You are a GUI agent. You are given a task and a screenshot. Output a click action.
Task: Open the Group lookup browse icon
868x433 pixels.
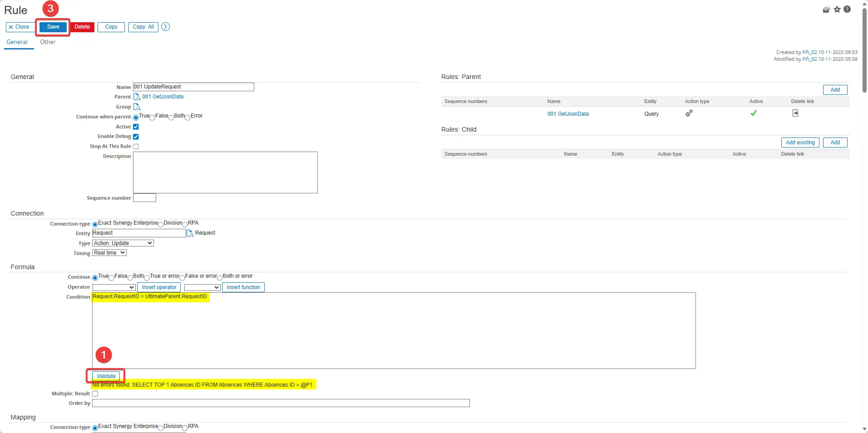click(x=137, y=107)
